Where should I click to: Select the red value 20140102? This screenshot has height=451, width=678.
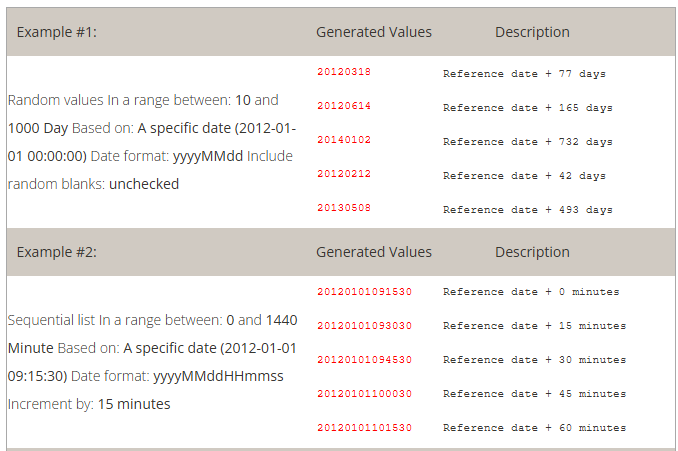pyautogui.click(x=344, y=141)
